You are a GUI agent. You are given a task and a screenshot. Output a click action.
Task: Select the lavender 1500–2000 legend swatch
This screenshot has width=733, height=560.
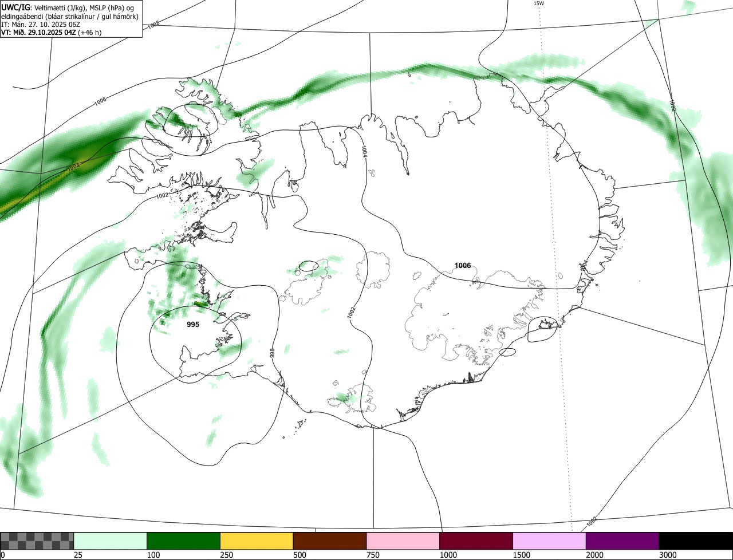pyautogui.click(x=550, y=541)
